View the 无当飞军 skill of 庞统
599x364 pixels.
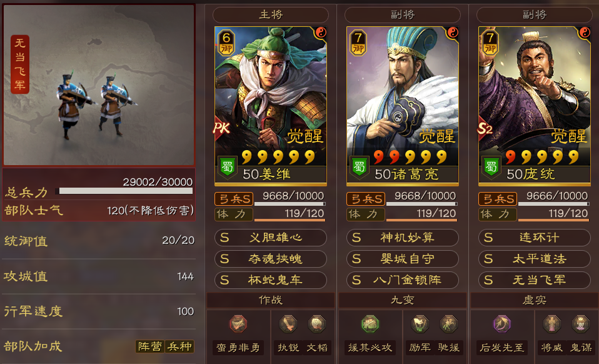click(x=534, y=280)
